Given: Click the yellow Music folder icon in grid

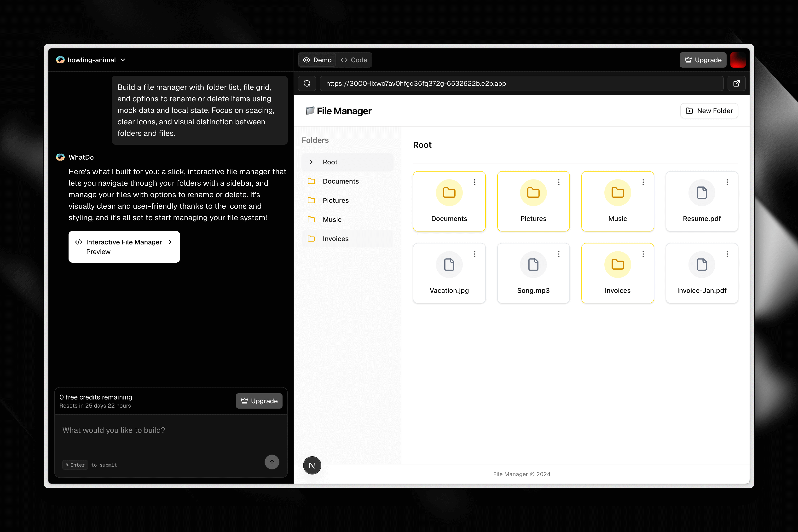Looking at the screenshot, I should click(618, 193).
